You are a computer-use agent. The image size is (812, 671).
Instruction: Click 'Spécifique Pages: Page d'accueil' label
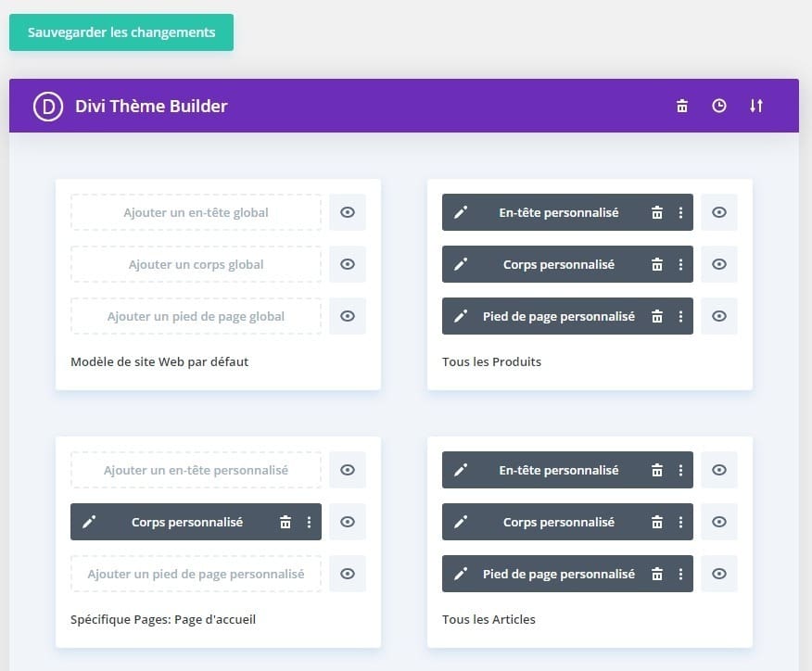[163, 620]
